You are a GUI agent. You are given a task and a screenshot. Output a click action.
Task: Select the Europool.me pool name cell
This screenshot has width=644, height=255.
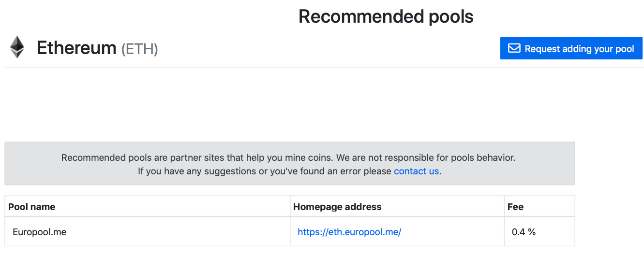pos(40,232)
